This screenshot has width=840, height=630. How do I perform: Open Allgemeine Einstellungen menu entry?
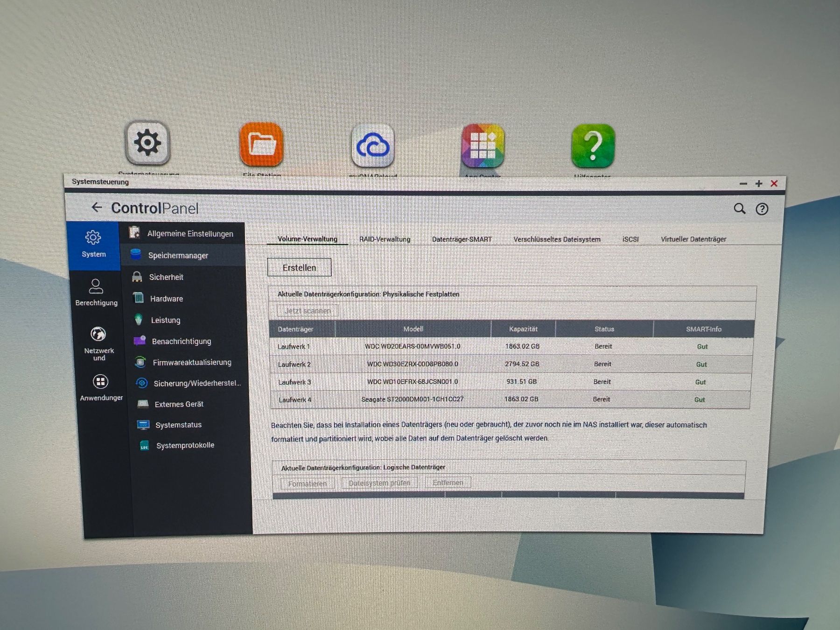(183, 233)
